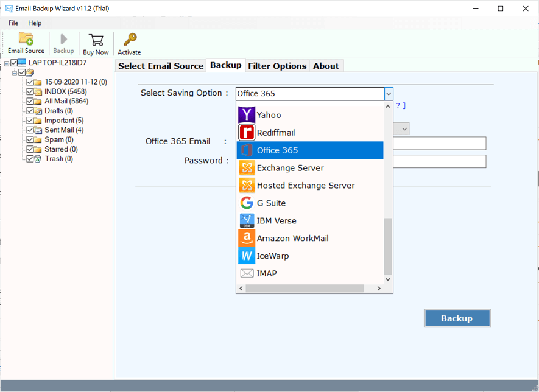Open the Help menu
The image size is (539, 392).
click(x=35, y=23)
